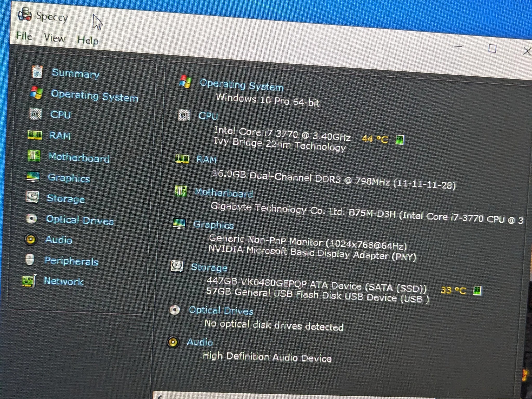Select '16.0GB Dual-Channel DDR3' RAM line
This screenshot has height=399, width=532.
(x=334, y=180)
